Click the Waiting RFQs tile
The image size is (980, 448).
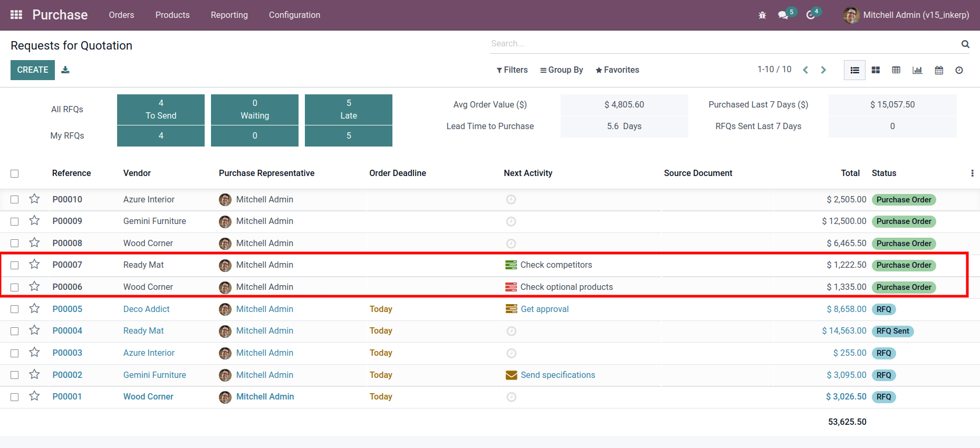[x=255, y=110]
